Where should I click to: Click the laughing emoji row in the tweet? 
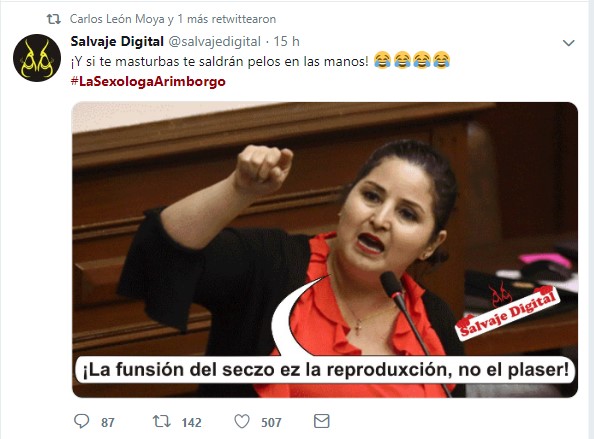pos(412,61)
